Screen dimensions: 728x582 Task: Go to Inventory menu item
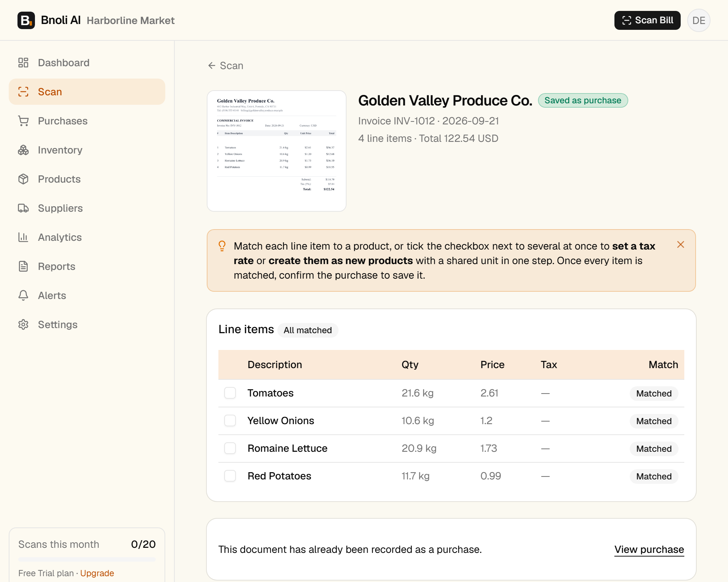pyautogui.click(x=87, y=150)
